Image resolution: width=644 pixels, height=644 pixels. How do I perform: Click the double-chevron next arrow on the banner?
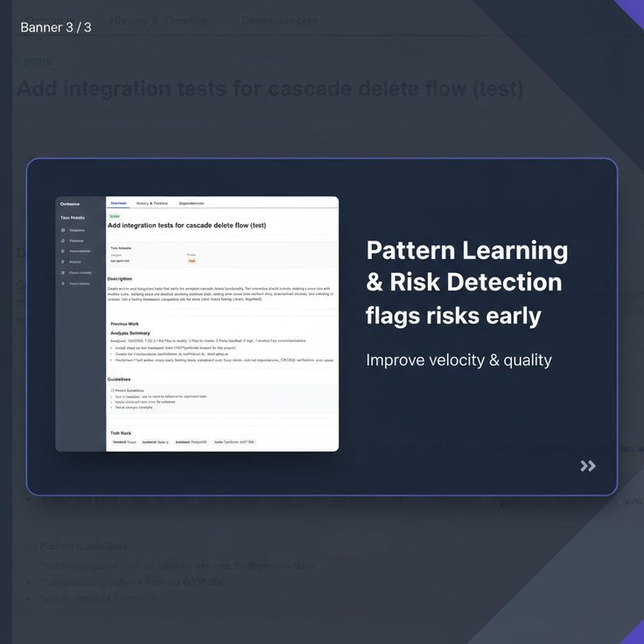click(x=588, y=465)
